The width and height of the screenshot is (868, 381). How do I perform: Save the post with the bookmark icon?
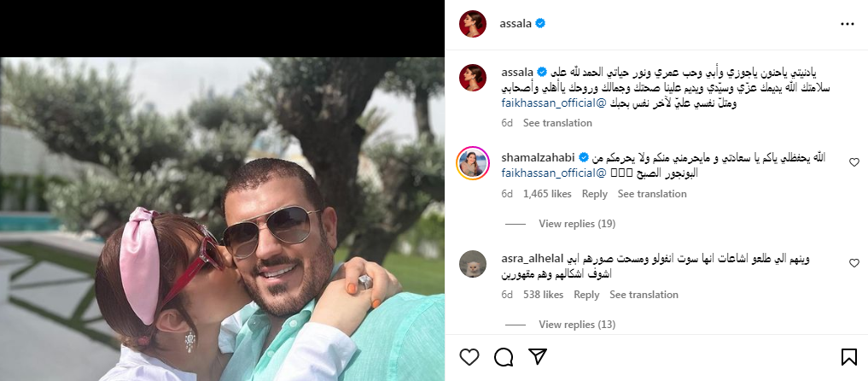[848, 357]
